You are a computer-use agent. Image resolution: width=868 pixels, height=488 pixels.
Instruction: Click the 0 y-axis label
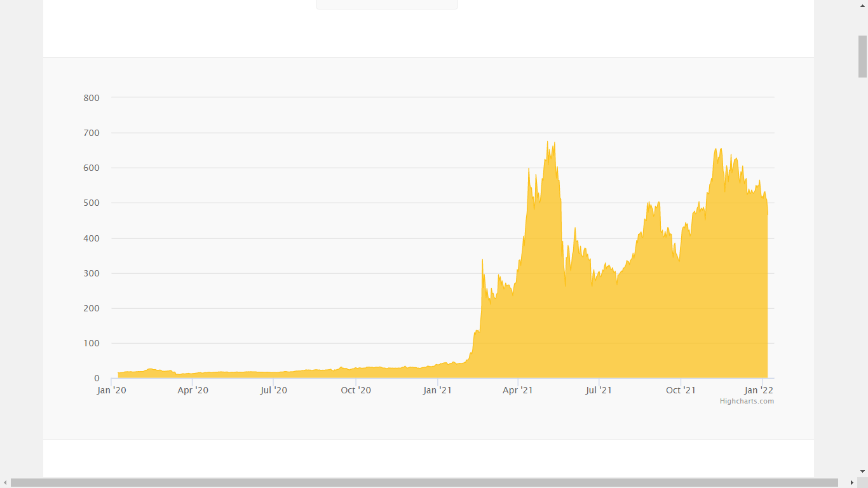click(x=97, y=379)
